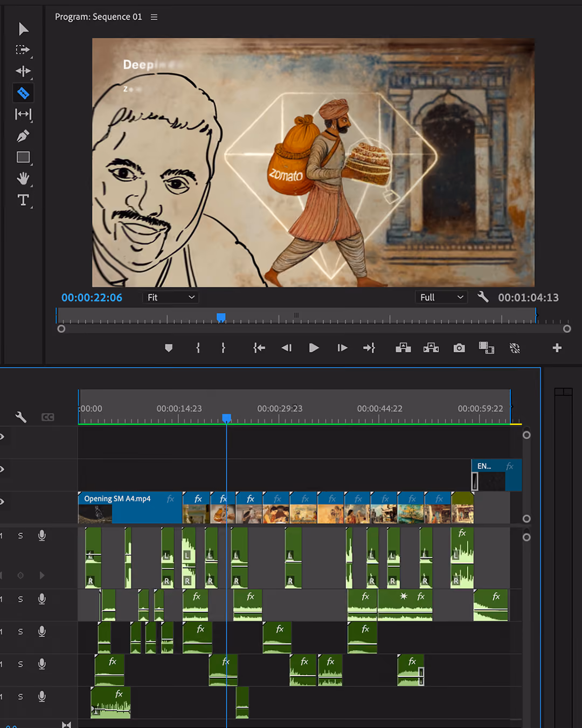The width and height of the screenshot is (582, 728).
Task: Open the Fit zoom level dropdown
Action: tap(171, 298)
